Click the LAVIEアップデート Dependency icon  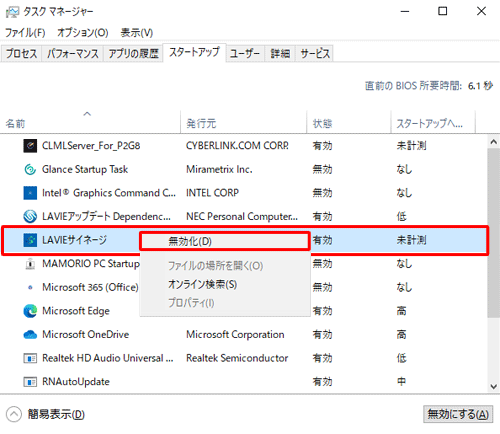click(30, 217)
